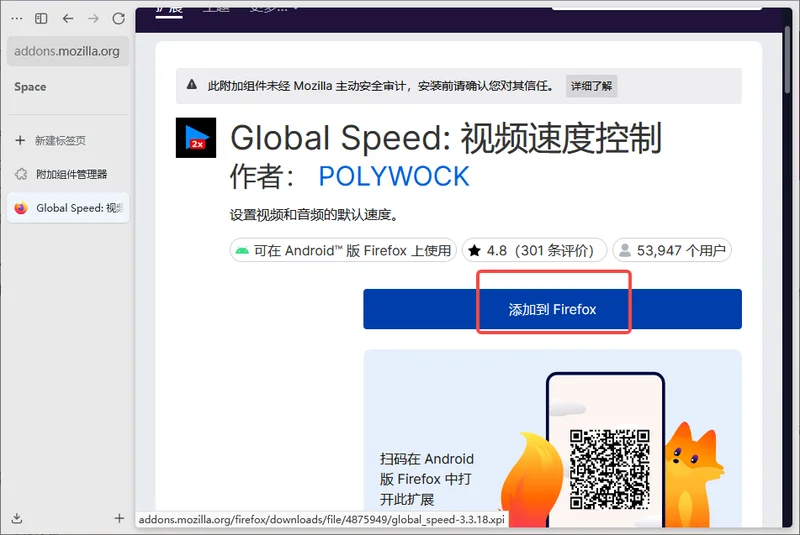The height and width of the screenshot is (535, 800).
Task: Click the green Android icon in the badge
Action: (242, 250)
